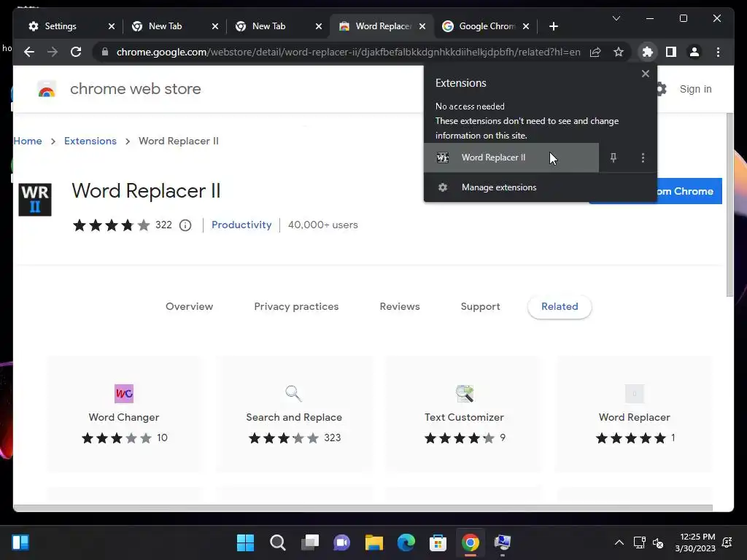The image size is (747, 560).
Task: Click the Chrome Web Store logo
Action: click(x=47, y=89)
